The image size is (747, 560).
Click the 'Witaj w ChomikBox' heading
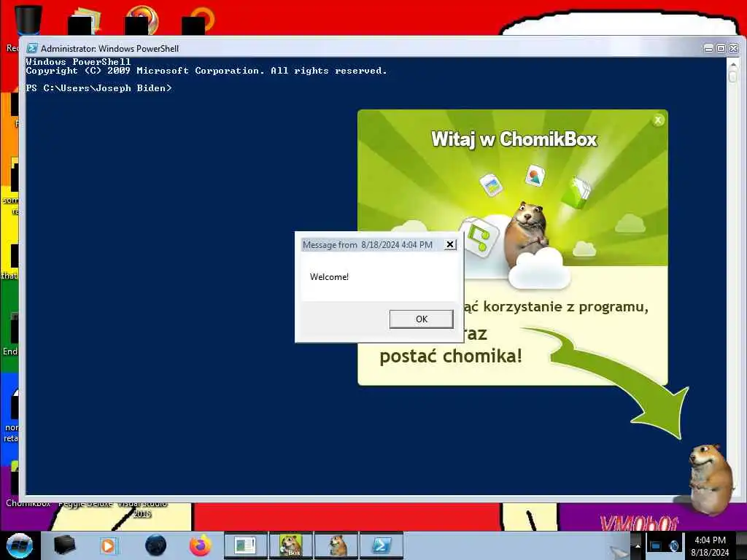point(514,139)
